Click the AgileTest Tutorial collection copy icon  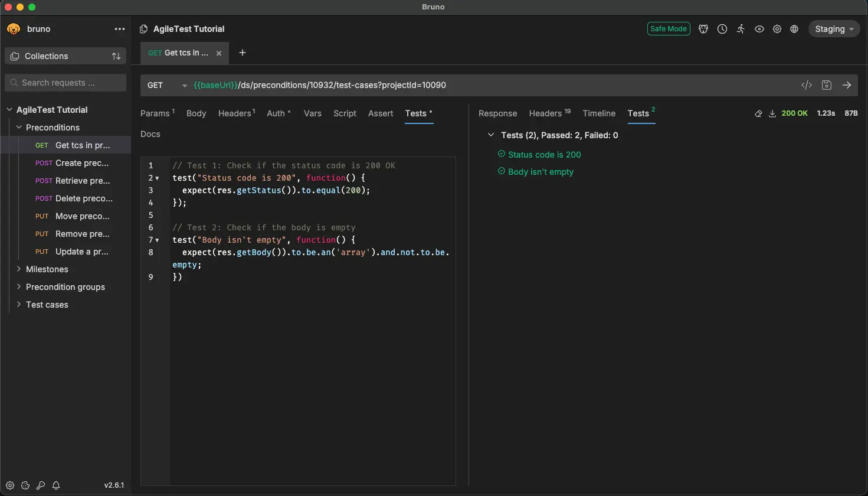[x=143, y=29]
